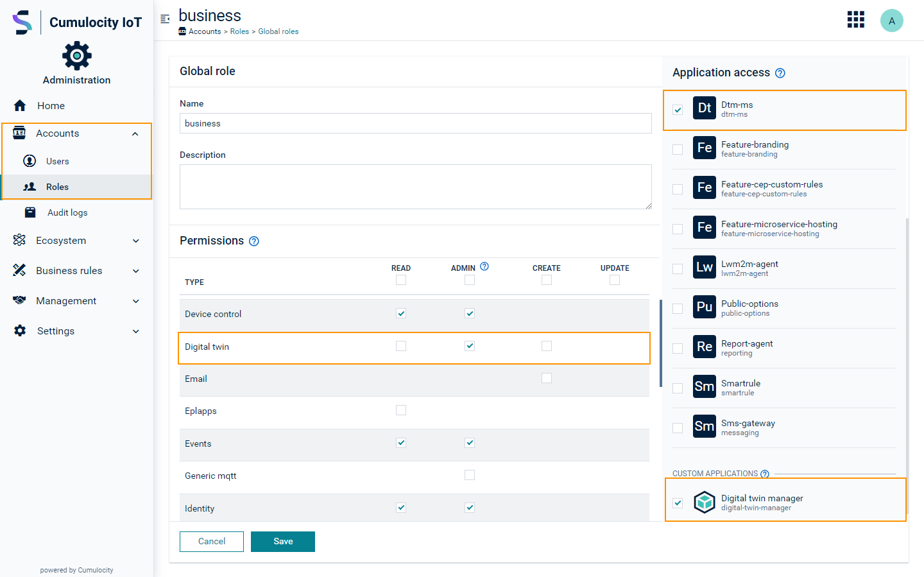
Task: Click the Report-agent Re app icon
Action: click(x=705, y=347)
